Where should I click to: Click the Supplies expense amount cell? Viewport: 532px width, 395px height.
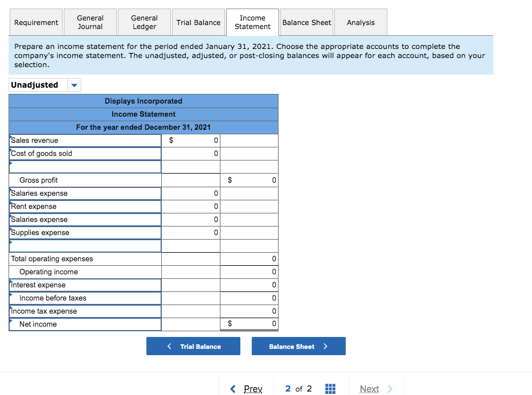(191, 233)
